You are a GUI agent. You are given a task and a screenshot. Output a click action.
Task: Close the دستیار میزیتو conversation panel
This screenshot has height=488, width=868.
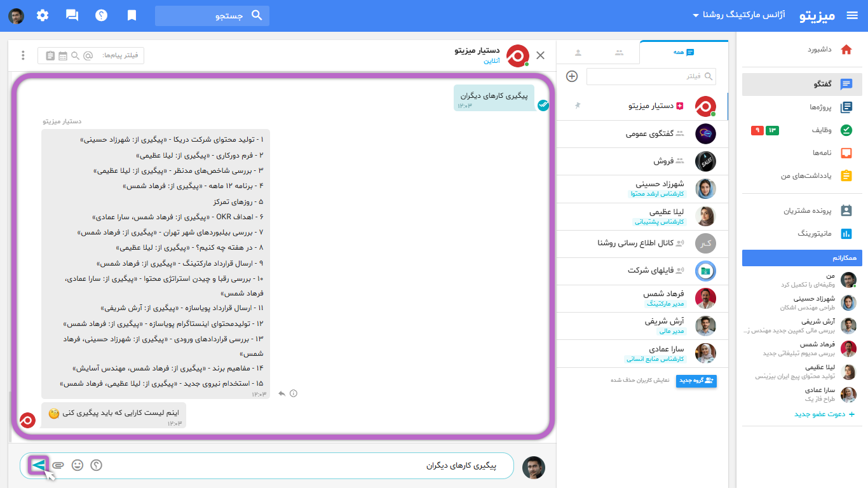click(541, 55)
